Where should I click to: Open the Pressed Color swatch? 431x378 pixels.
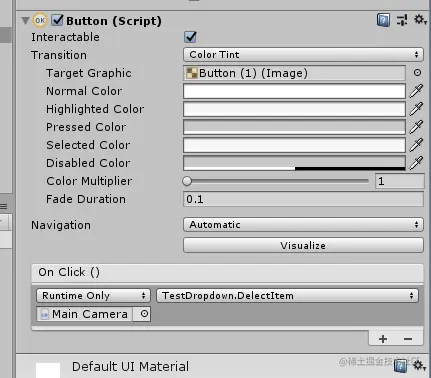[x=294, y=127]
